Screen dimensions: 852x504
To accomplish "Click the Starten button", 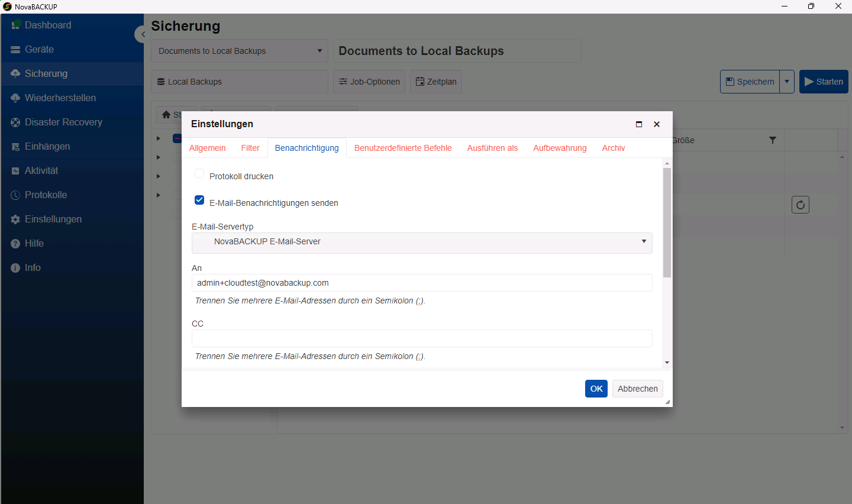I will coord(824,82).
